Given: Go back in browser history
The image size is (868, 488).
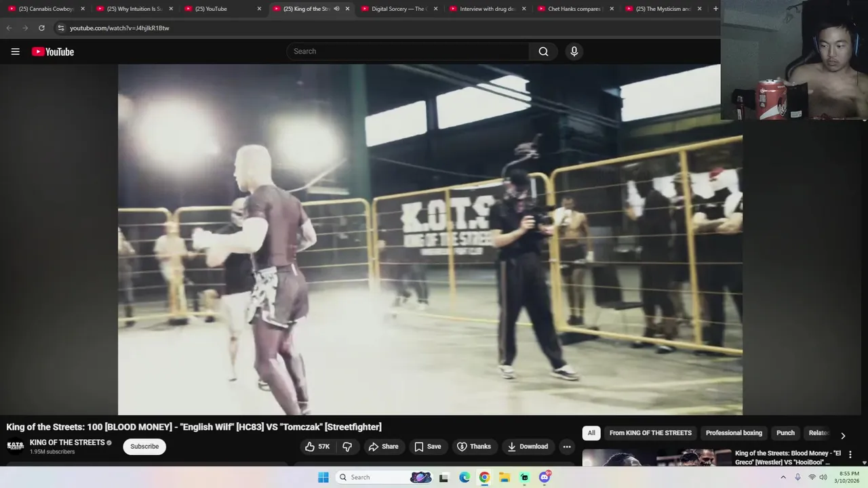Looking at the screenshot, I should [9, 28].
